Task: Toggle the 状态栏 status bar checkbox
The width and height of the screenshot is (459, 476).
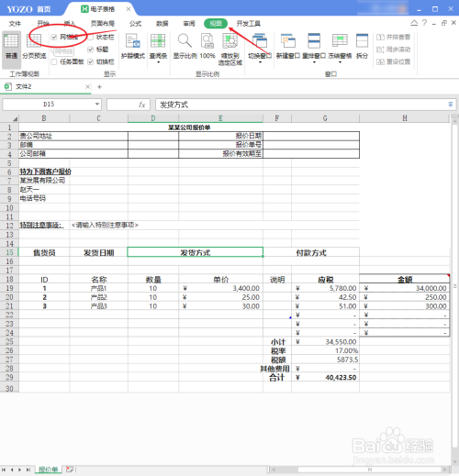Action: pyautogui.click(x=90, y=37)
